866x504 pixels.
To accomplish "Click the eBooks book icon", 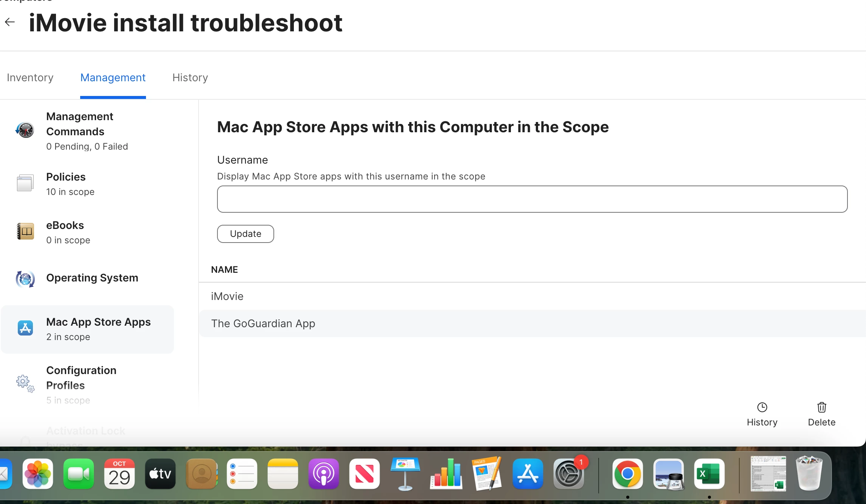I will point(25,231).
